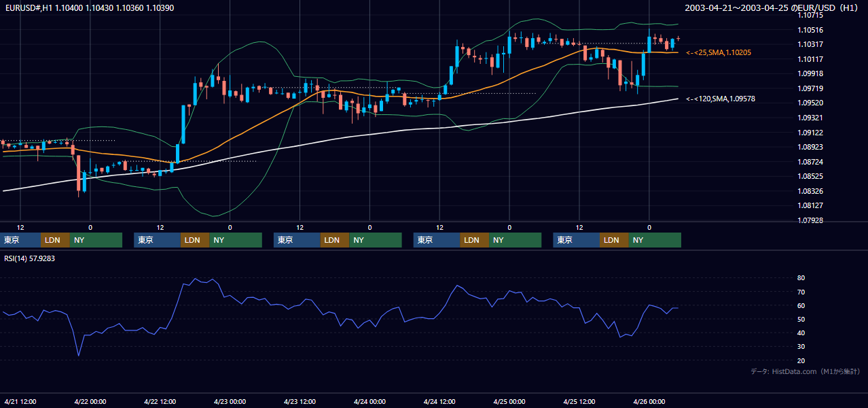Click the 1.10317 price axis label
Viewport: 868px width, 408px height.
click(x=810, y=44)
